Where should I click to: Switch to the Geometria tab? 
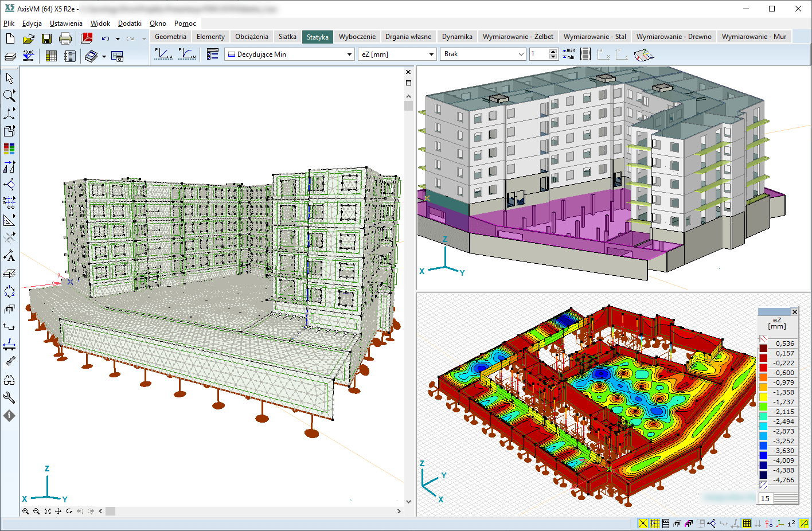click(x=170, y=37)
